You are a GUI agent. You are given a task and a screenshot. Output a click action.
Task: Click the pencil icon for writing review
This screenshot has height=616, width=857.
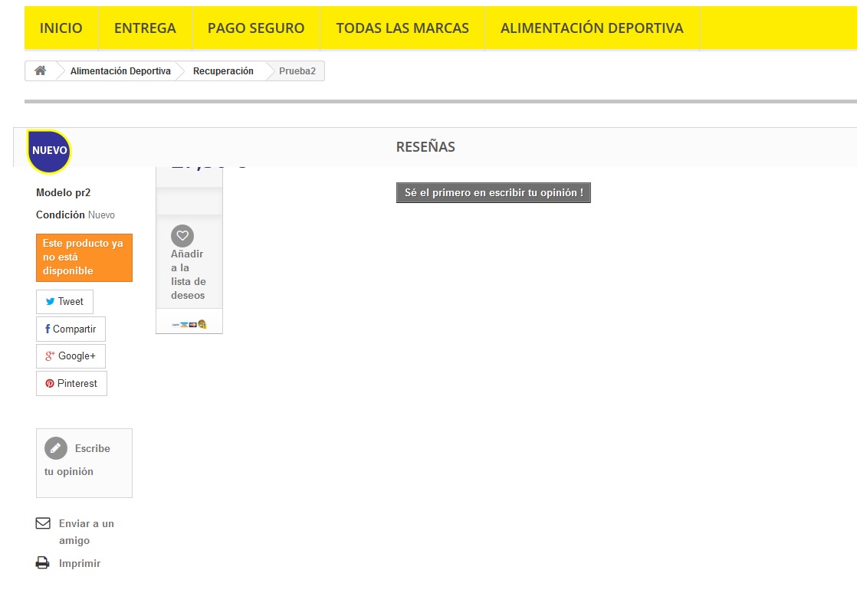56,448
